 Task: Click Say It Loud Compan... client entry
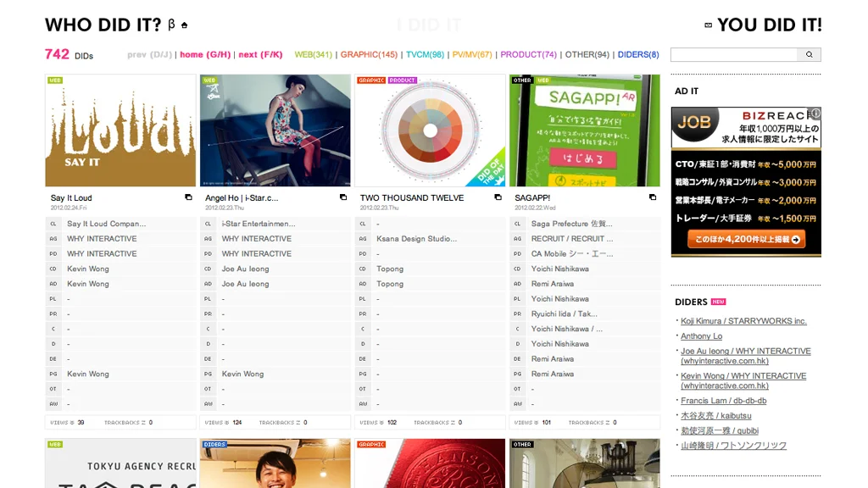point(106,224)
